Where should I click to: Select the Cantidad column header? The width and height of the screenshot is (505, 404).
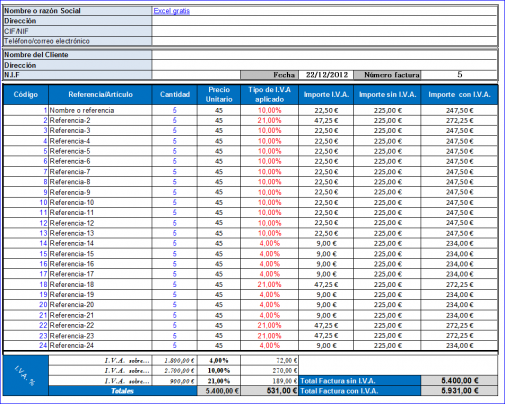[x=175, y=95]
